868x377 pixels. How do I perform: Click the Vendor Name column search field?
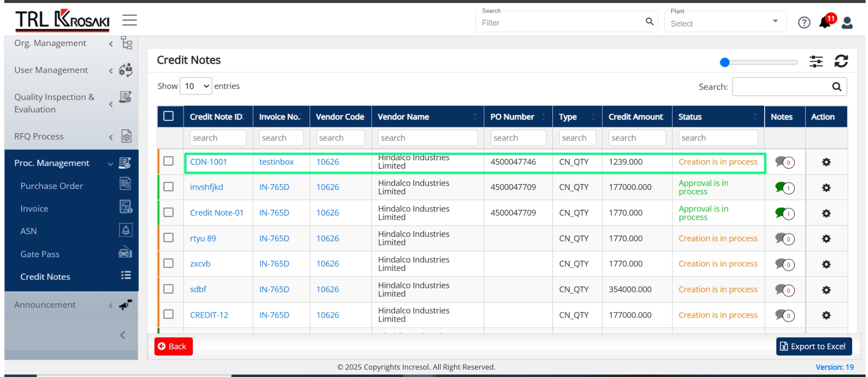[428, 138]
